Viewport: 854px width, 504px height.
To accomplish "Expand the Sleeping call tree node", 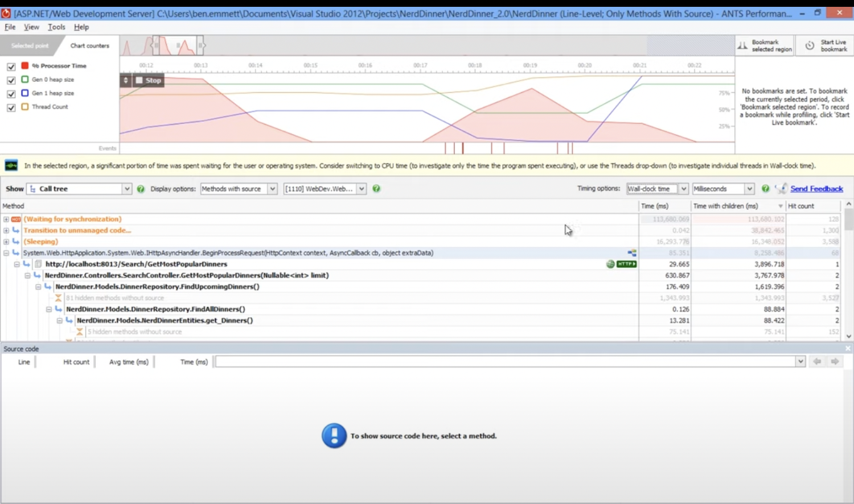I will click(x=5, y=241).
